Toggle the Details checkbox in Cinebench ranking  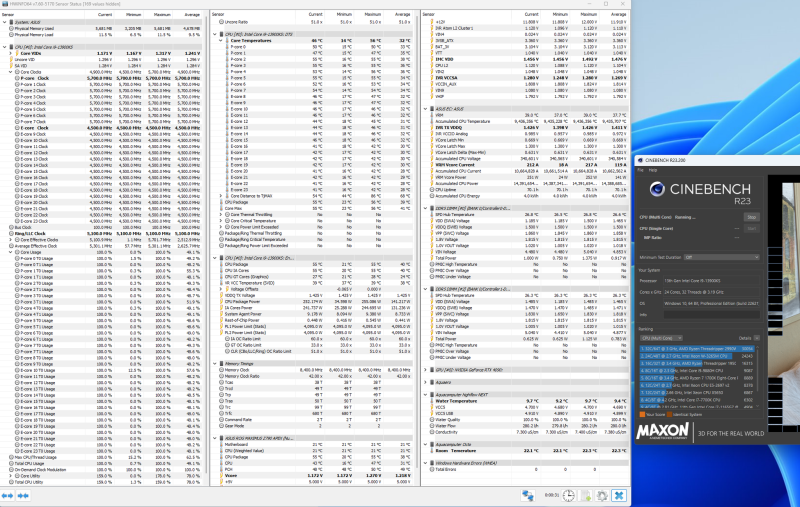[757, 338]
